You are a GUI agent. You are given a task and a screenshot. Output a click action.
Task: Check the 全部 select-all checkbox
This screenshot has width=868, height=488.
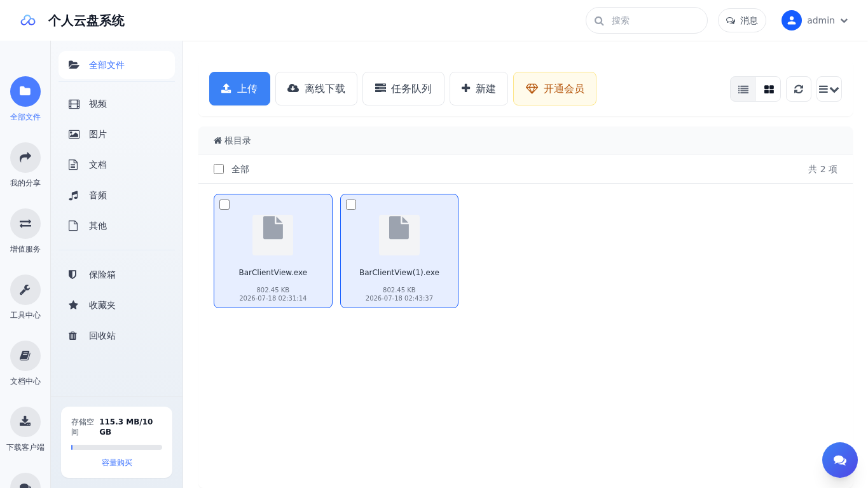tap(219, 169)
